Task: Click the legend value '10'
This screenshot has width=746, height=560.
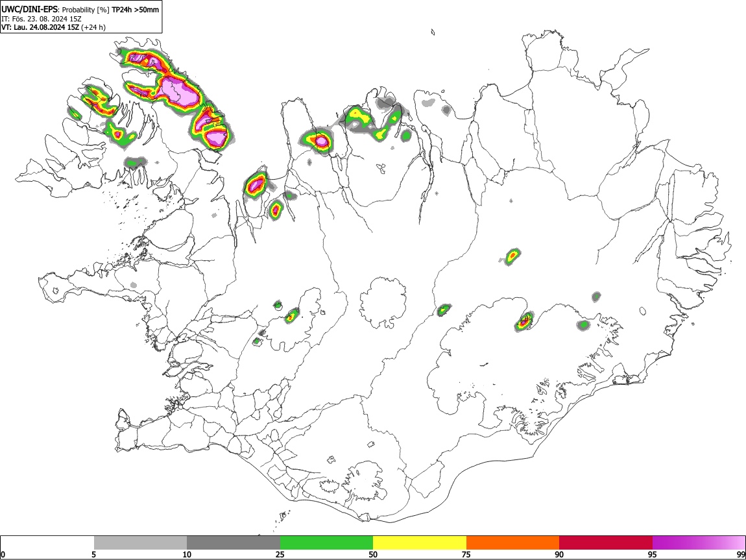Action: [187, 555]
